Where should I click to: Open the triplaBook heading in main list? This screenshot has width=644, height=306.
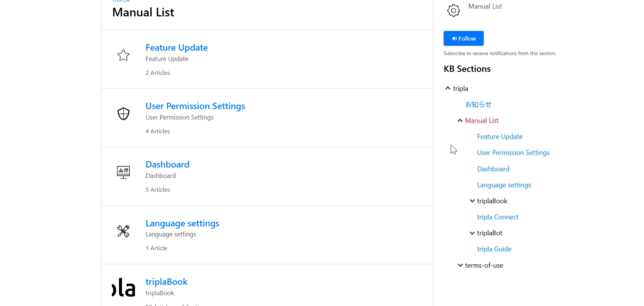pyautogui.click(x=166, y=282)
